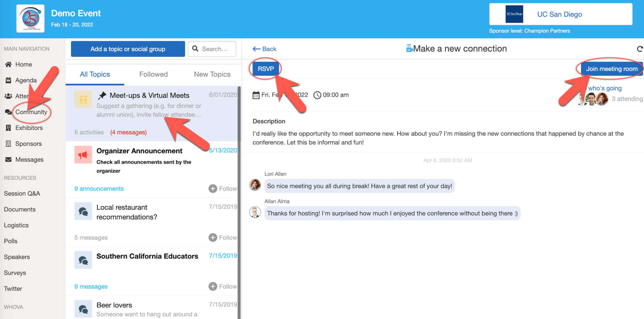Open the Agenda calendar icon
644x319 pixels.
(8, 80)
